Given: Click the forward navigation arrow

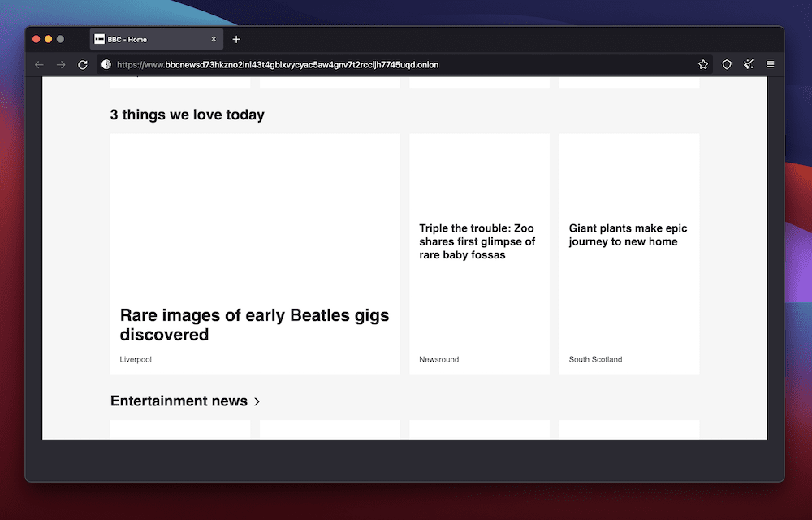Looking at the screenshot, I should point(61,65).
